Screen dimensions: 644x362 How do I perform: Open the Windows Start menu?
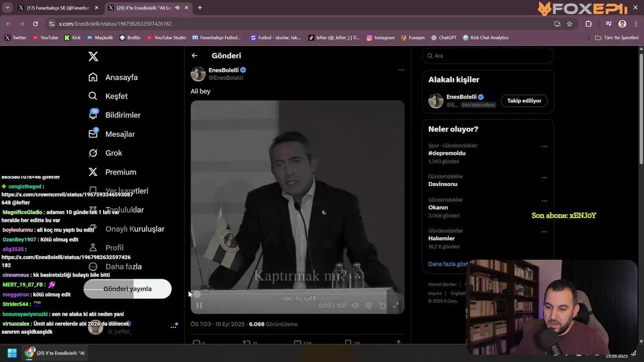12,353
